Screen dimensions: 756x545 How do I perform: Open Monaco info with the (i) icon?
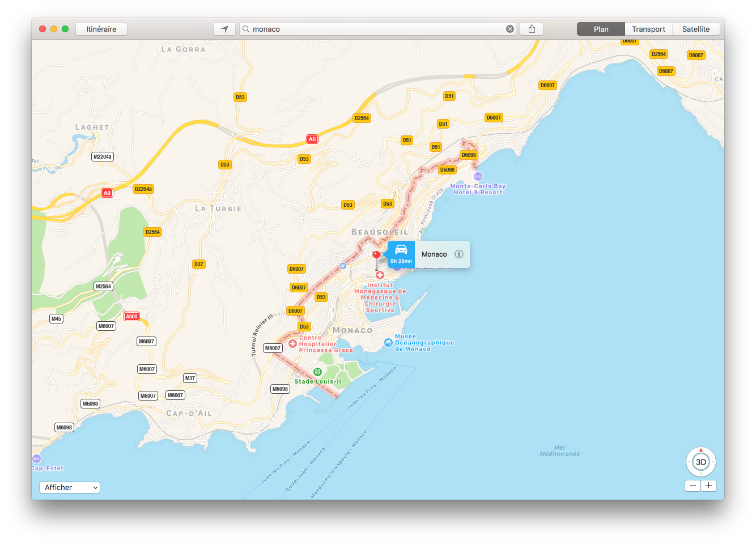(459, 254)
